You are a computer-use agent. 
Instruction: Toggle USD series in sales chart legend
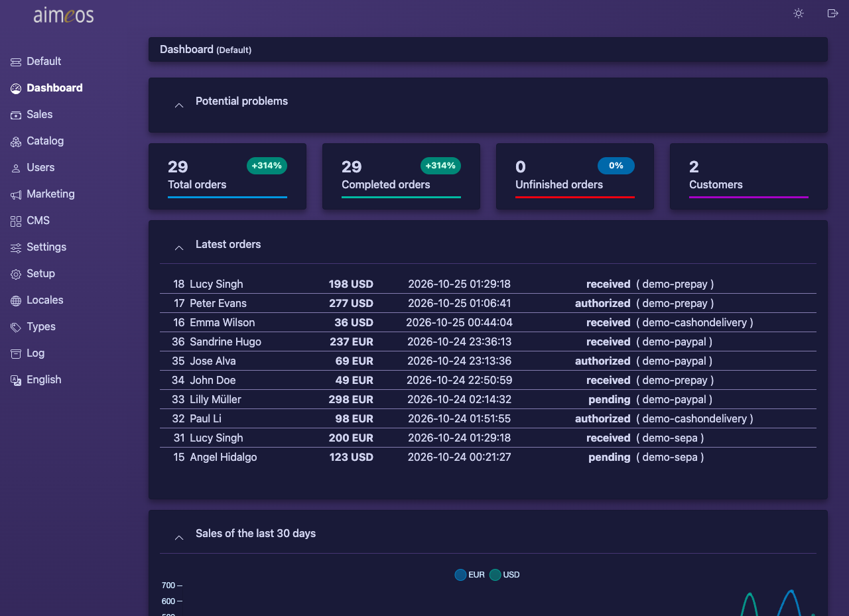(x=505, y=575)
